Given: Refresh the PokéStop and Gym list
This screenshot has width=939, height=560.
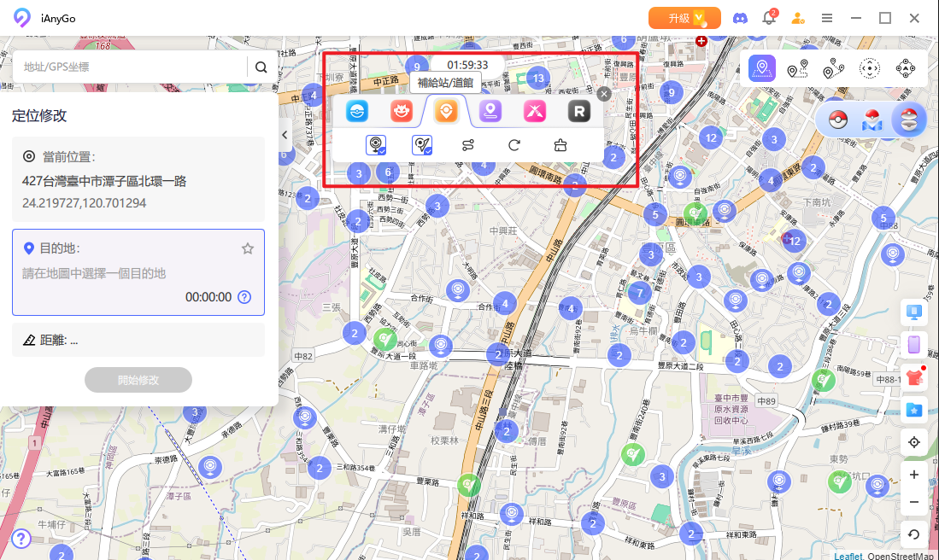Looking at the screenshot, I should [x=514, y=145].
